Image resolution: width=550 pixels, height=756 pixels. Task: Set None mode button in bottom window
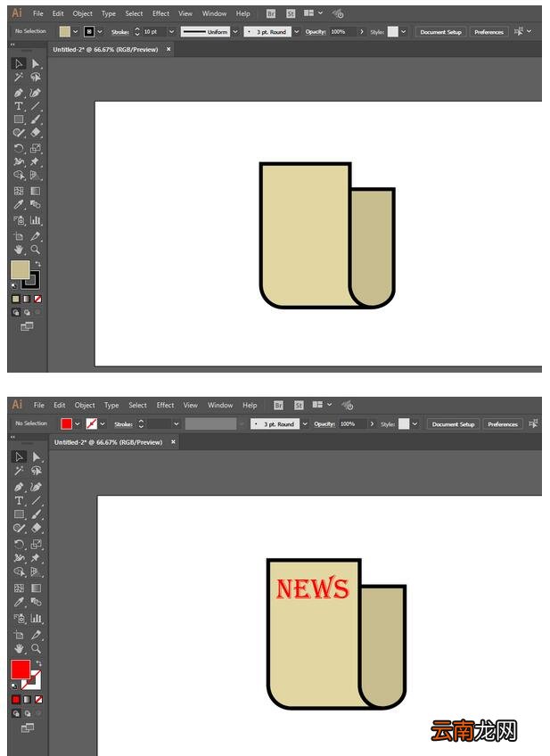click(38, 699)
